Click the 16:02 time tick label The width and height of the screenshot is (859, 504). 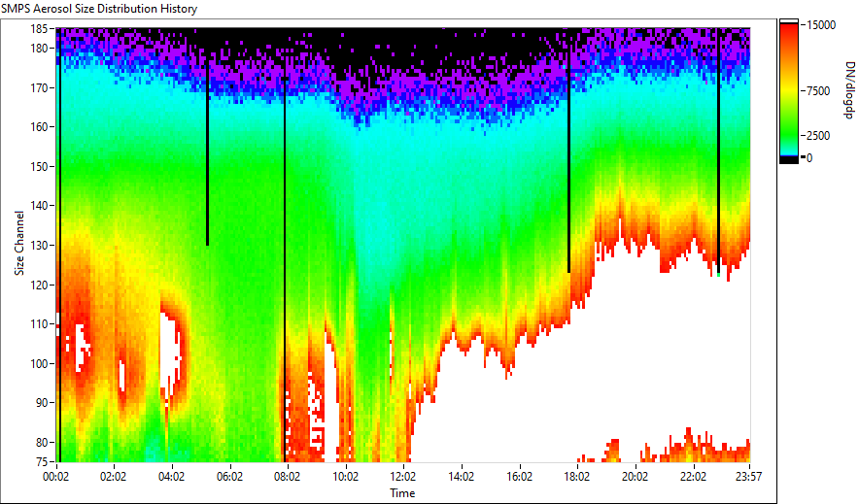pyautogui.click(x=519, y=477)
